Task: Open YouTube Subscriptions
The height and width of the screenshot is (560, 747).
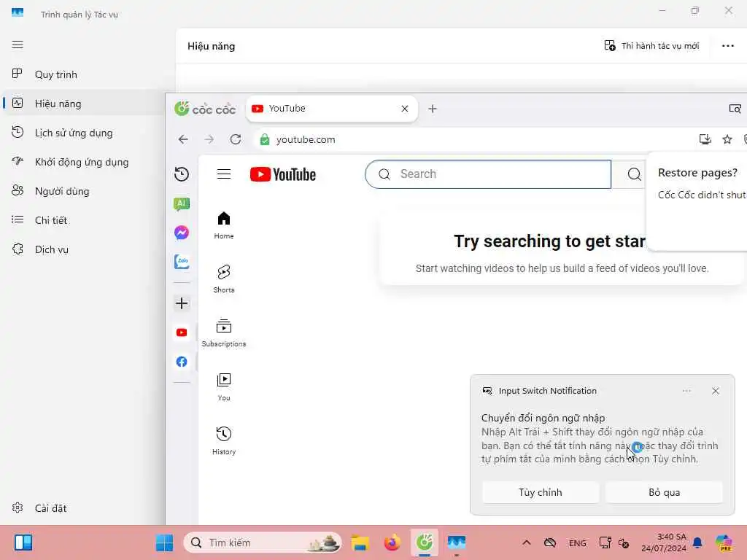Action: click(224, 332)
